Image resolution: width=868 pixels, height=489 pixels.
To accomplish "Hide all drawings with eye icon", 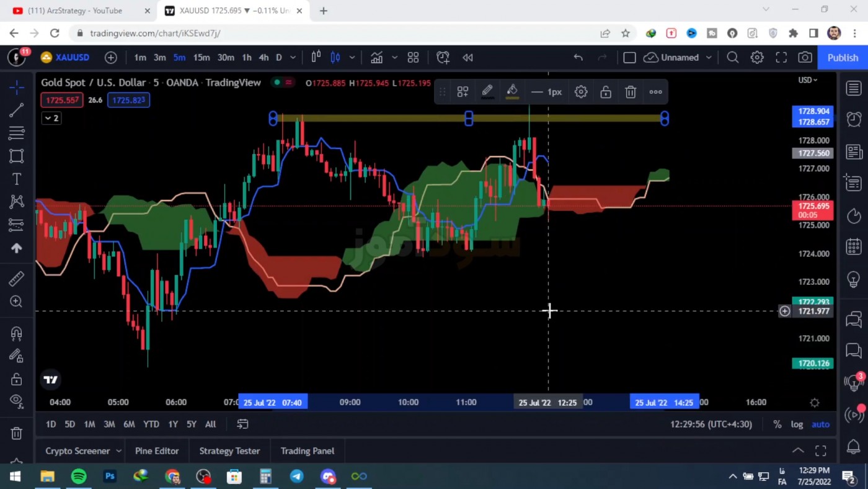I will point(17,402).
